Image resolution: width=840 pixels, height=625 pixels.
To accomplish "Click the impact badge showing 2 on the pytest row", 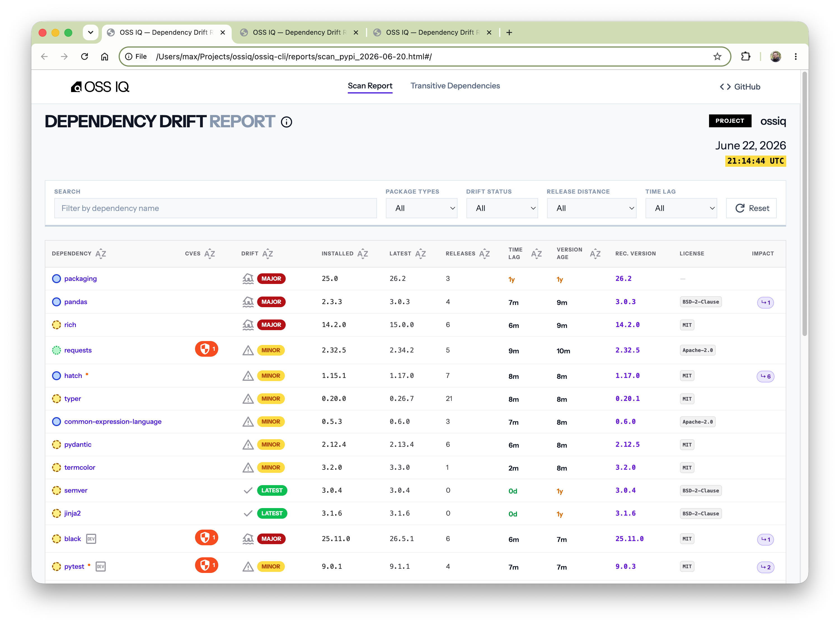I will pyautogui.click(x=765, y=567).
